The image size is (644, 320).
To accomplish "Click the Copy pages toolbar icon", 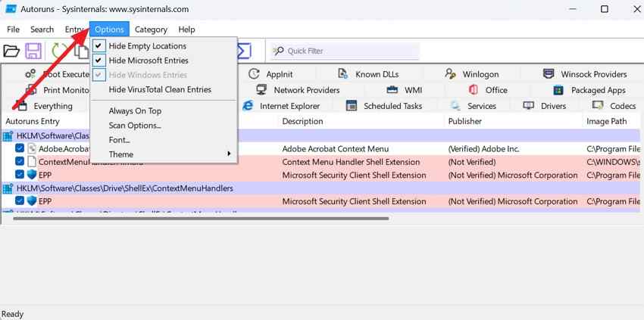I will (x=83, y=51).
